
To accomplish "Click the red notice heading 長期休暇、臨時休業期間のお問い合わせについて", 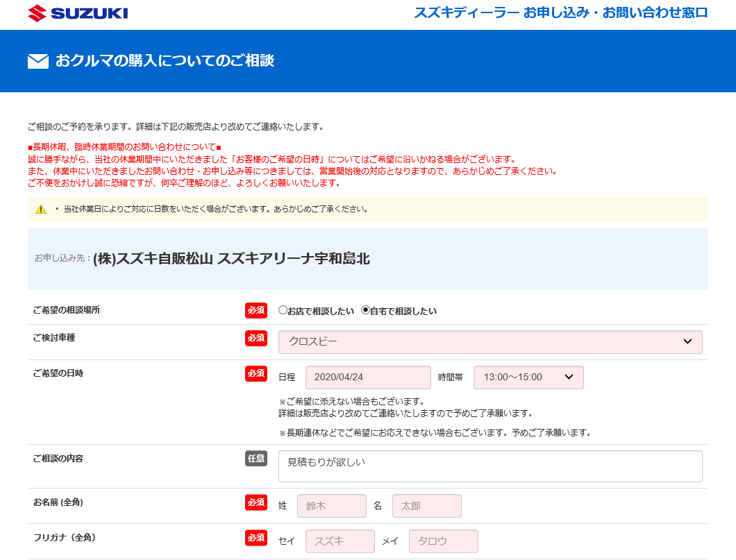I will coord(124,147).
